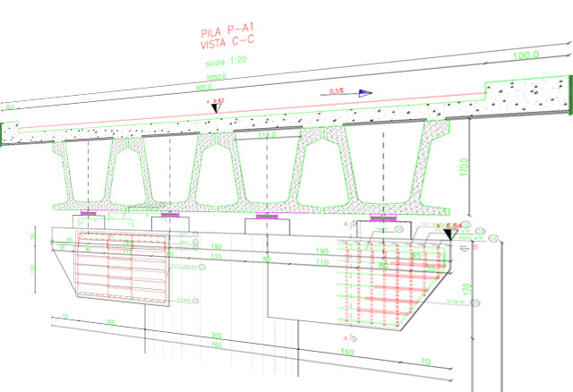The image size is (573, 392).
Task: Click the 300 dimension above 760
Action: [x=217, y=336]
